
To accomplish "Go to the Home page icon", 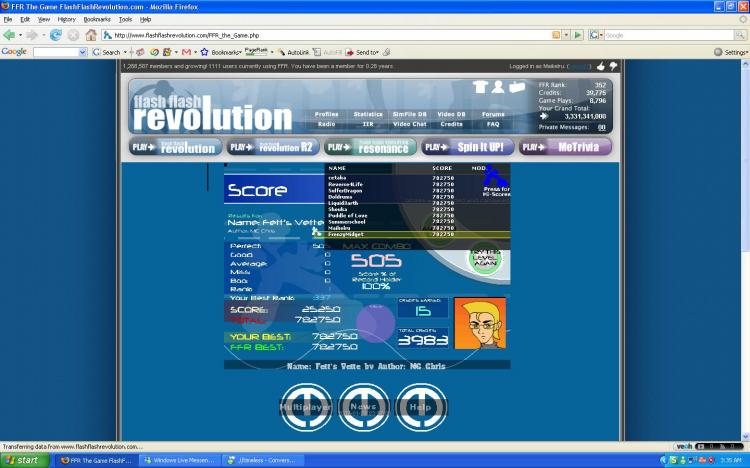I will pyautogui.click(x=91, y=35).
